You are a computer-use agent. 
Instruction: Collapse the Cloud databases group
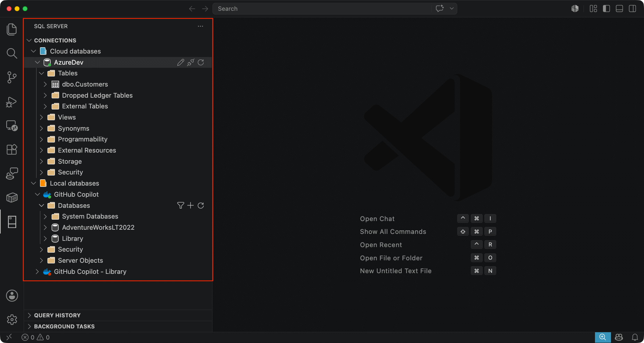pos(33,51)
